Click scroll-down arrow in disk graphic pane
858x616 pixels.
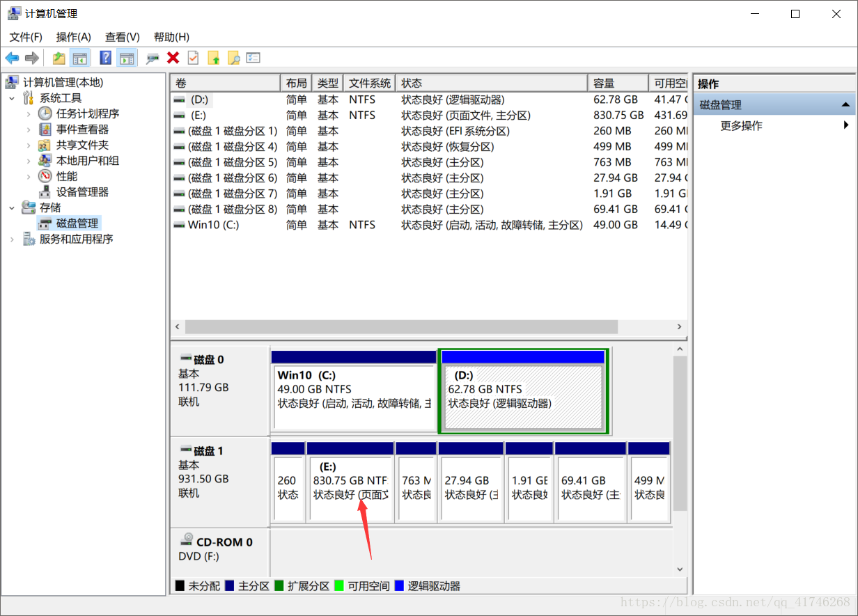pyautogui.click(x=680, y=569)
